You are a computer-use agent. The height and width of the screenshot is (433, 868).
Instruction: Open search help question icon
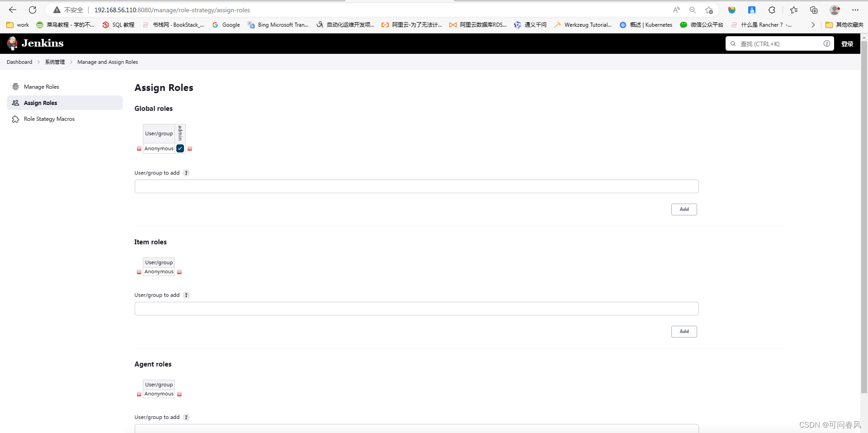pyautogui.click(x=826, y=44)
